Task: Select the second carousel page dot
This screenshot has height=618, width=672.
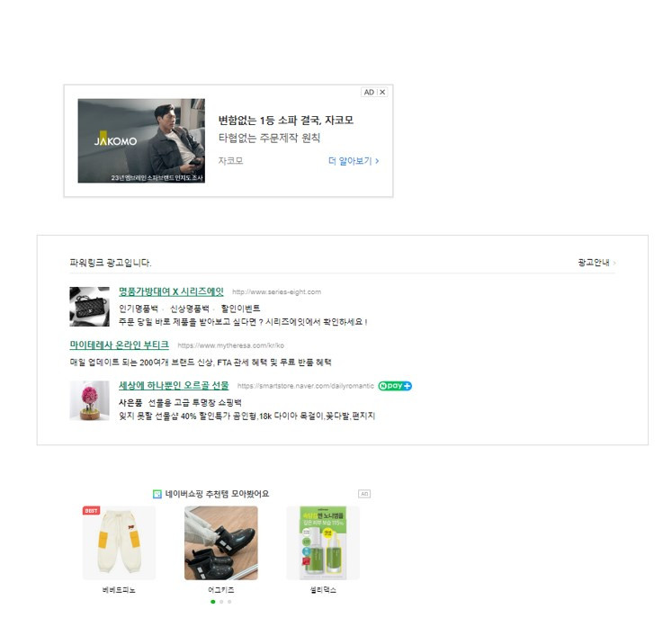Action: pyautogui.click(x=221, y=602)
